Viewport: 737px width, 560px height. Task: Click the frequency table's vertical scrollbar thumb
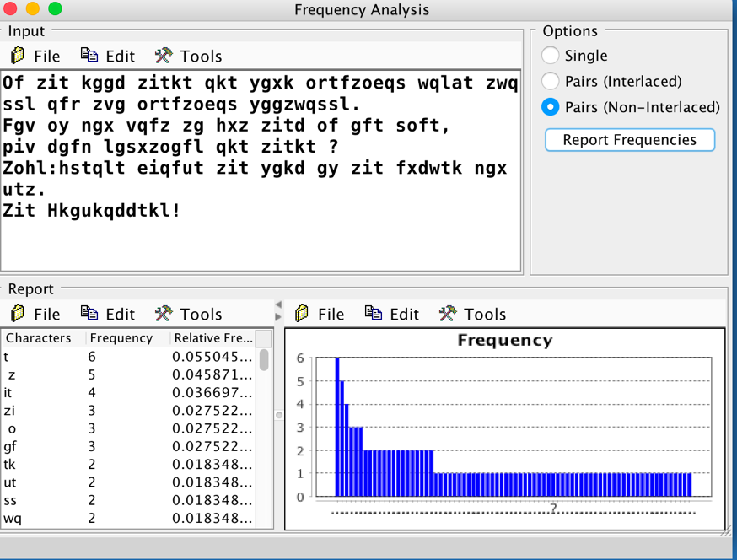point(264,360)
